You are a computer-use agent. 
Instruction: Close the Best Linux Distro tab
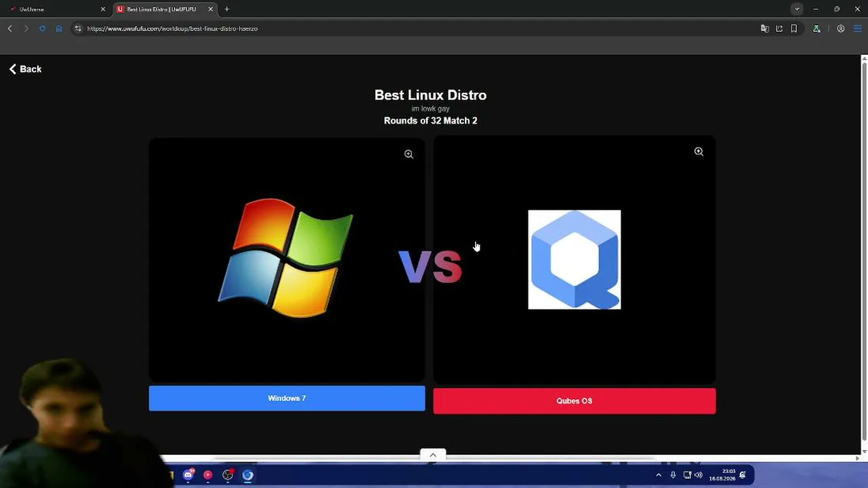coord(211,9)
